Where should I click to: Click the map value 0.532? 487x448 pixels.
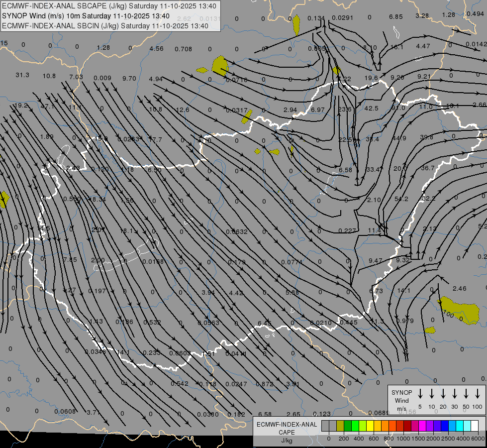click(152, 323)
